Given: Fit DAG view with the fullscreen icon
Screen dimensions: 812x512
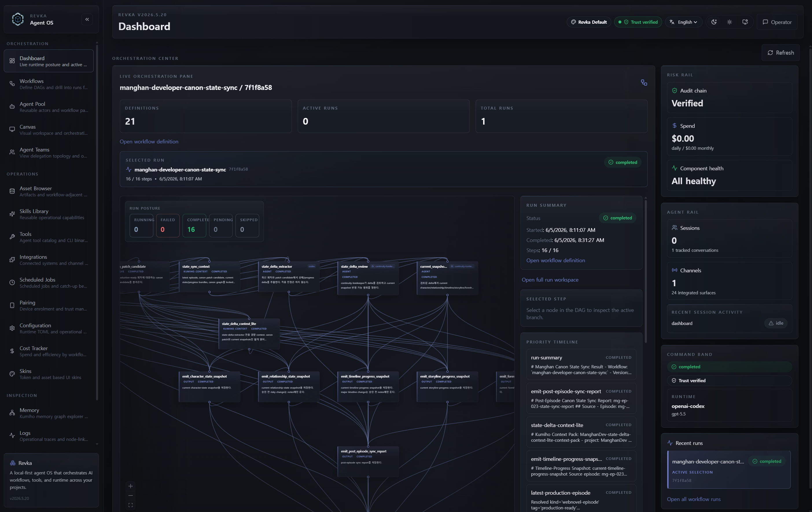Looking at the screenshot, I should 130,505.
